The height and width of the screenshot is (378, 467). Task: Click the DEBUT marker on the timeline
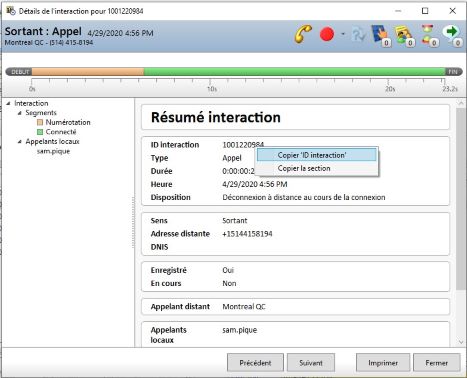(19, 72)
